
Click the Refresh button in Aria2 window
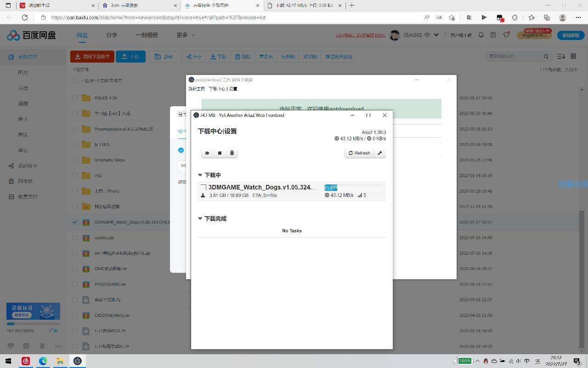359,153
